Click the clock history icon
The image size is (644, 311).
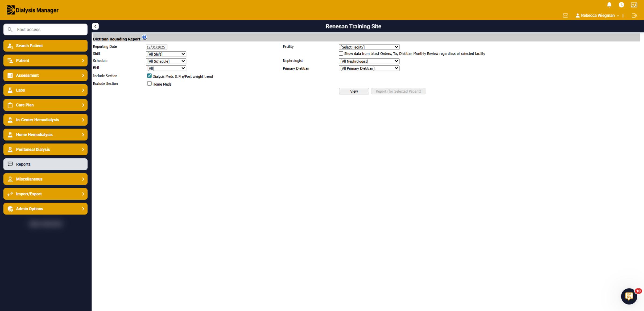pos(621,5)
